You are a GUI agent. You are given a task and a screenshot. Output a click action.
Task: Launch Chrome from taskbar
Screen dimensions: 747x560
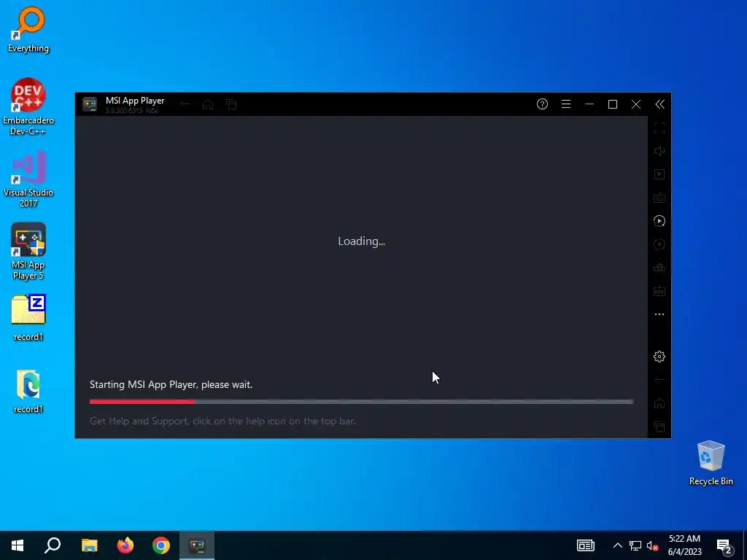pyautogui.click(x=161, y=545)
